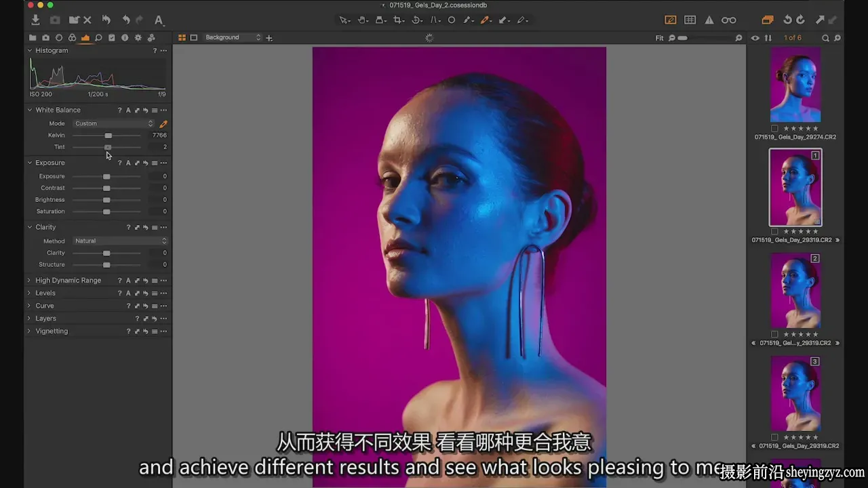Image resolution: width=868 pixels, height=488 pixels.
Task: Collapse the Clarity panel
Action: click(30, 227)
